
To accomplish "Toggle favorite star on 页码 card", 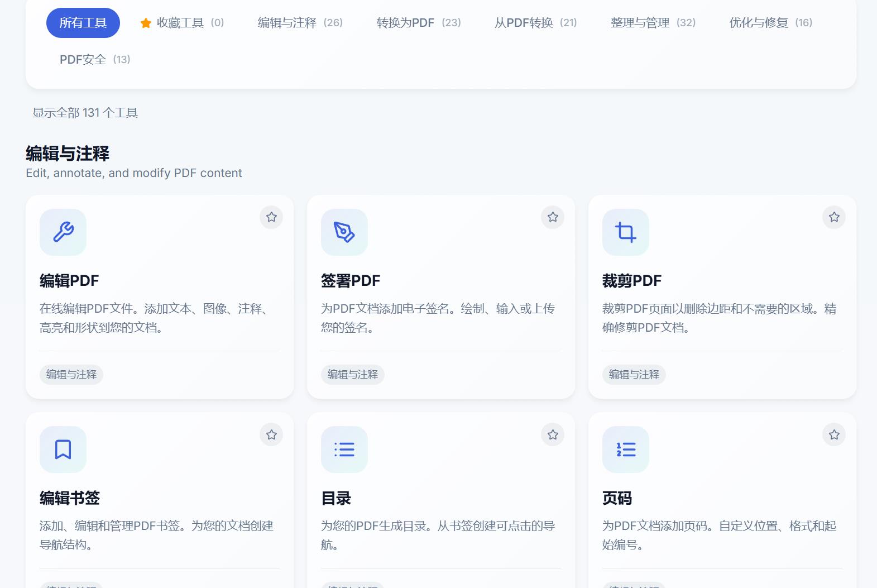I will (x=834, y=434).
